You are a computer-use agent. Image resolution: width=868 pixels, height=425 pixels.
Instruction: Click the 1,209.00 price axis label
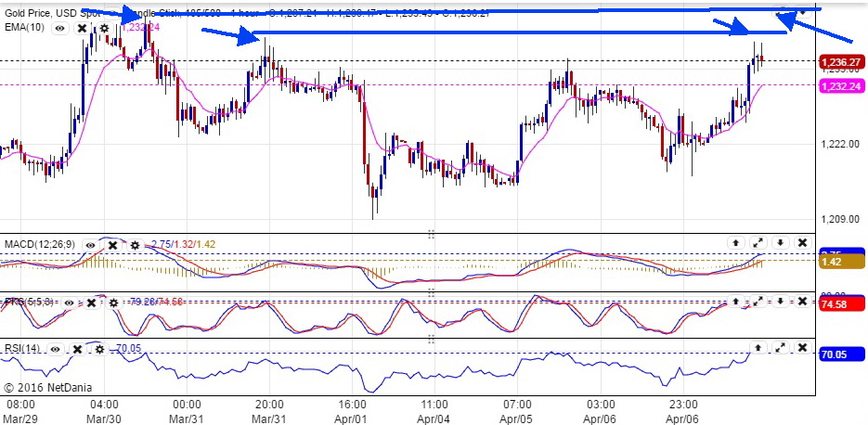pyautogui.click(x=841, y=219)
